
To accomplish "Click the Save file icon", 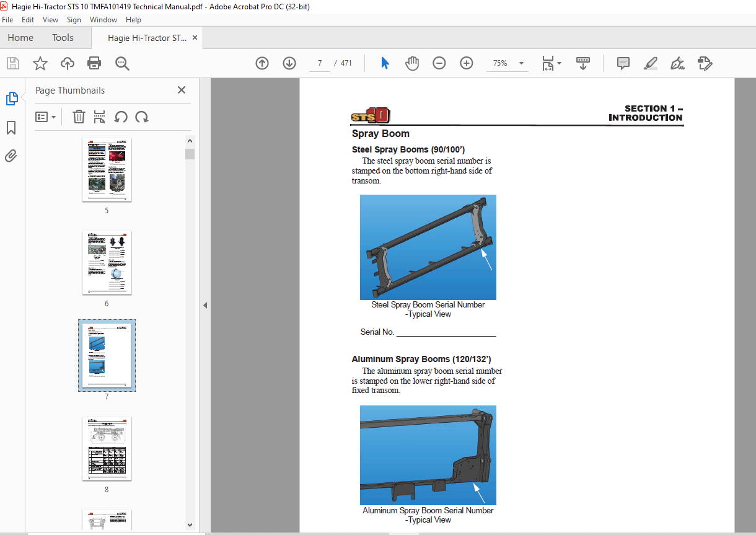I will coord(13,63).
